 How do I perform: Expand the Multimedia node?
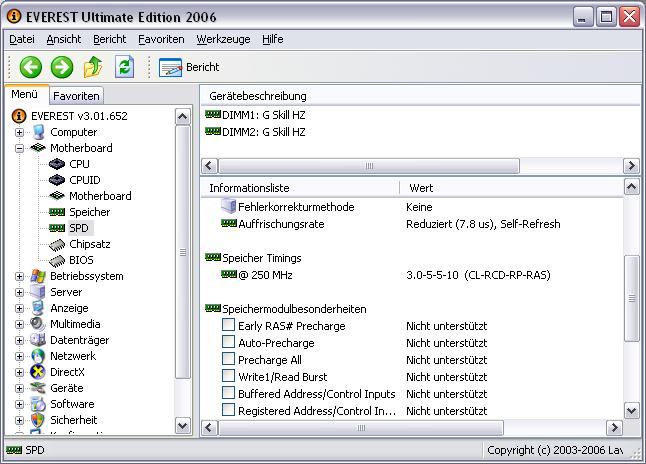pos(19,324)
